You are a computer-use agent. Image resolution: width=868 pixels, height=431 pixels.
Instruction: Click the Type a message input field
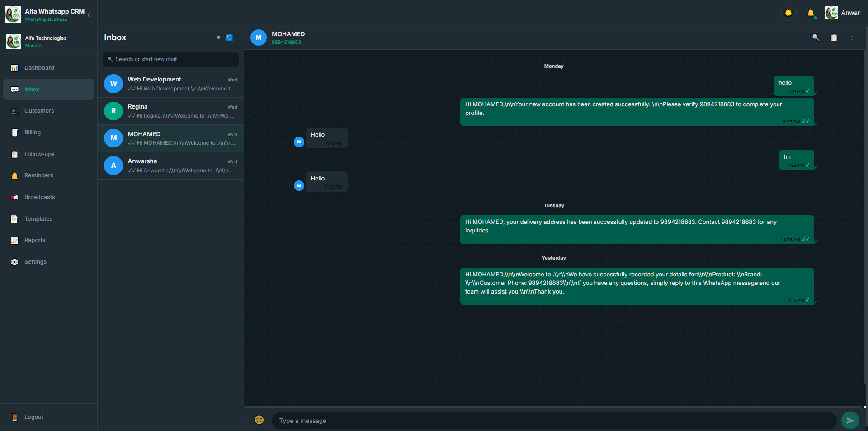coord(554,421)
